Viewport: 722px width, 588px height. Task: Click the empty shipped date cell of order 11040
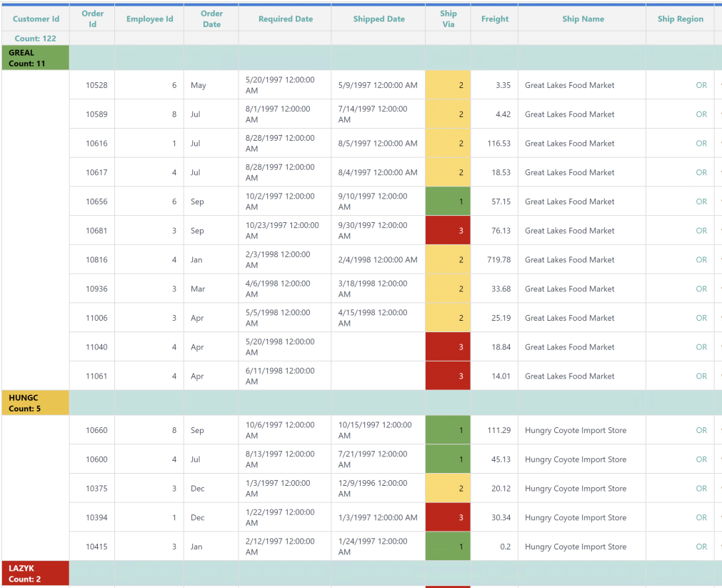click(x=378, y=347)
